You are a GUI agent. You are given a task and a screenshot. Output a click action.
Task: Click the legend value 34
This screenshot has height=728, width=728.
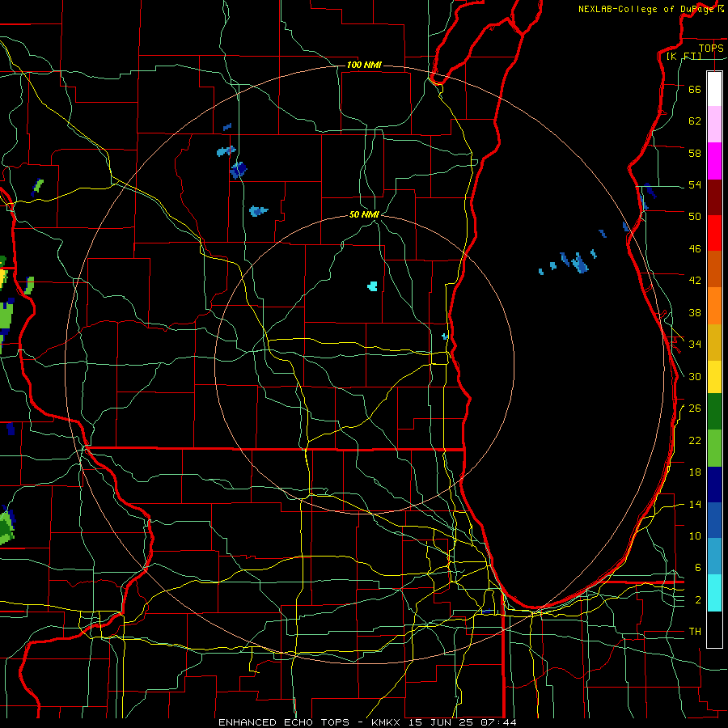[695, 345]
